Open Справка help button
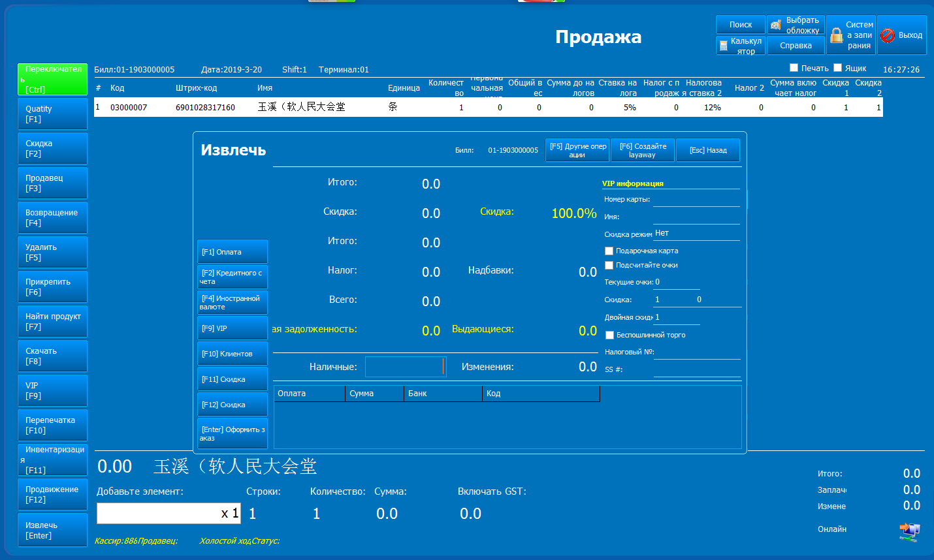Viewport: 934px width, 560px height. coord(796,46)
